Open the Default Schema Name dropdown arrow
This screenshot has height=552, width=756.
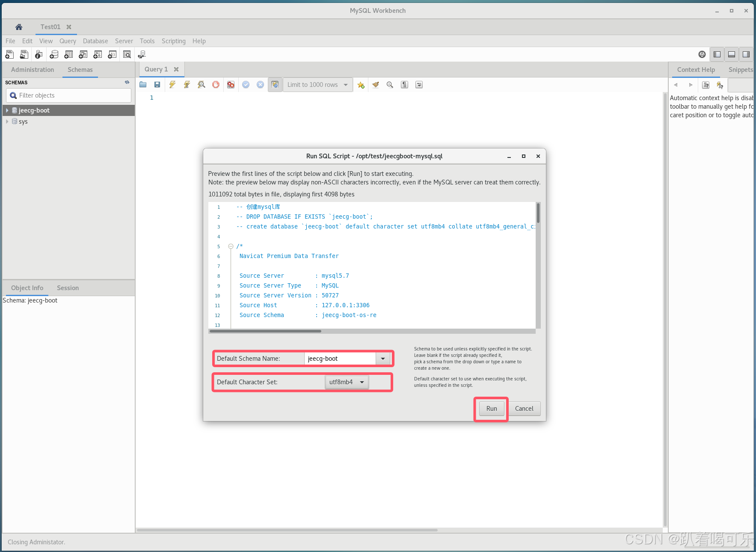point(383,359)
